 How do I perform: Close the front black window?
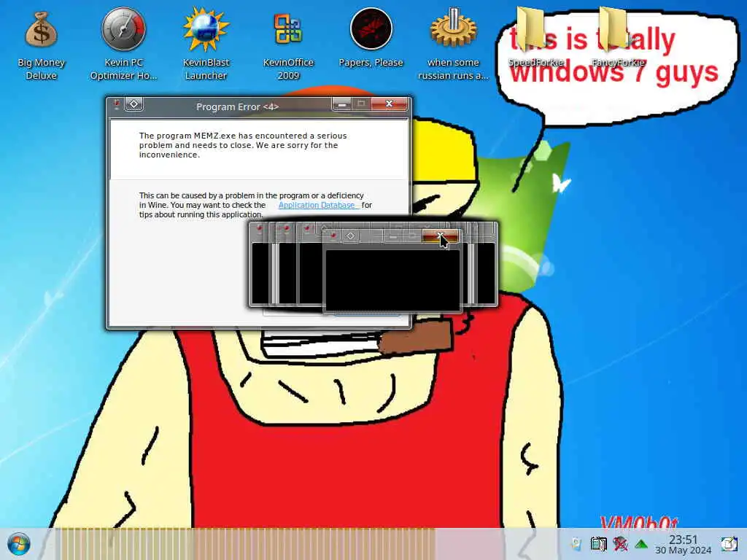[x=440, y=236]
